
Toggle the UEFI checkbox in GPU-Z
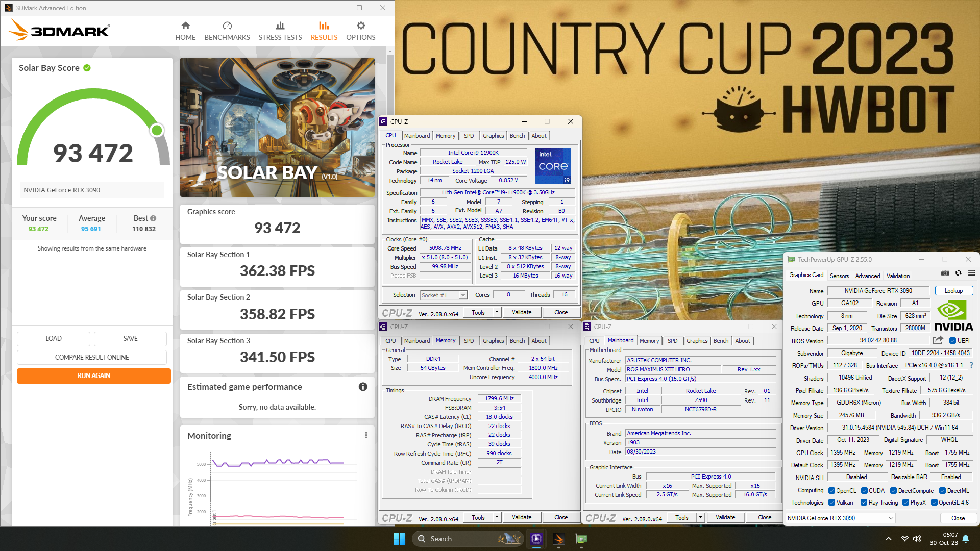click(952, 341)
